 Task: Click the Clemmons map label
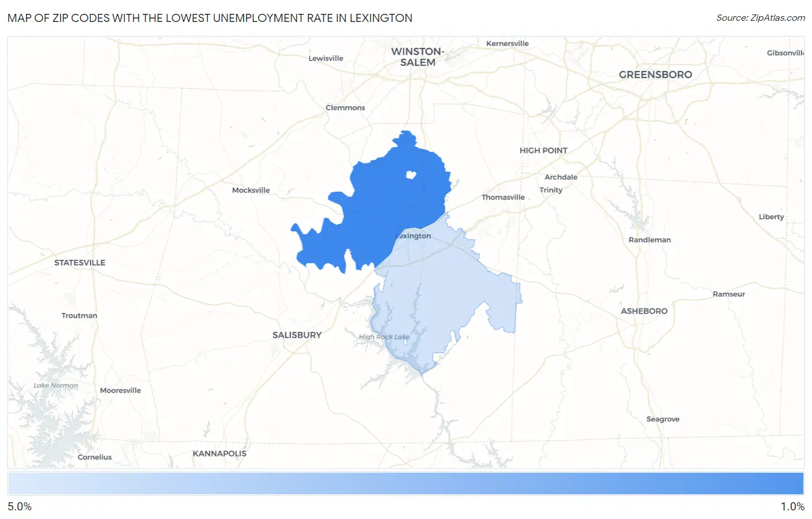click(345, 107)
